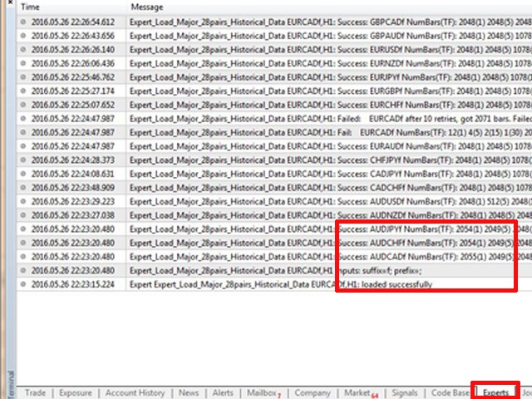Click the status icon beside 22:26:54.612
The height and width of the screenshot is (399, 532).
pos(23,22)
